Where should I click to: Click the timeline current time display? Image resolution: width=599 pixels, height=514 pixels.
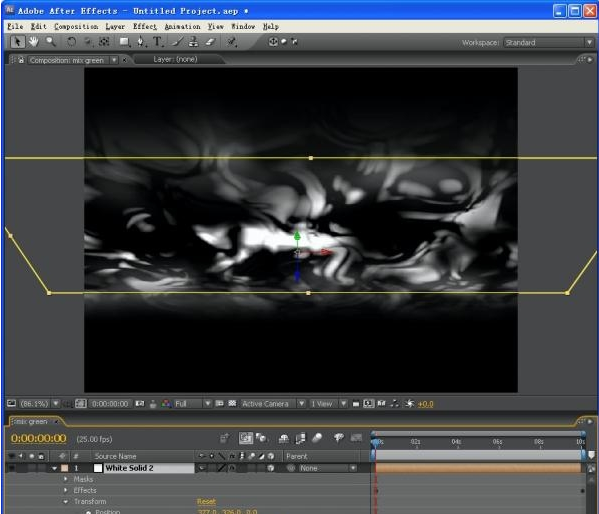click(39, 438)
